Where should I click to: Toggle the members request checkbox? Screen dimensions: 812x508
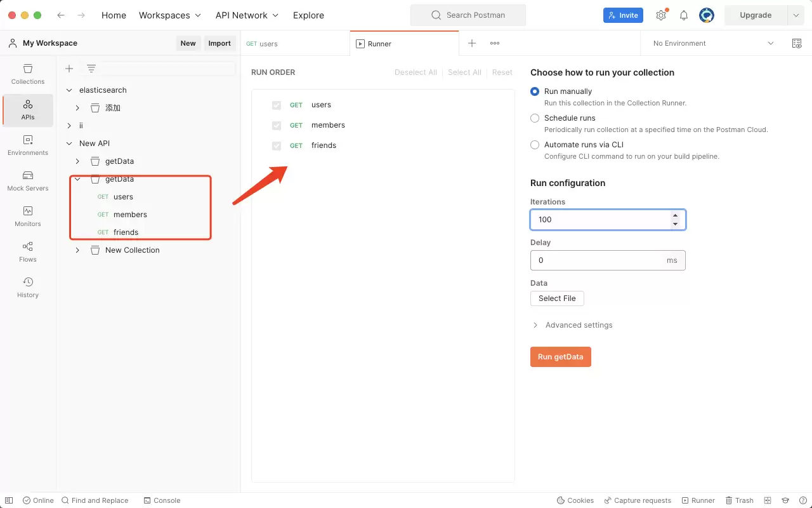coord(277,125)
